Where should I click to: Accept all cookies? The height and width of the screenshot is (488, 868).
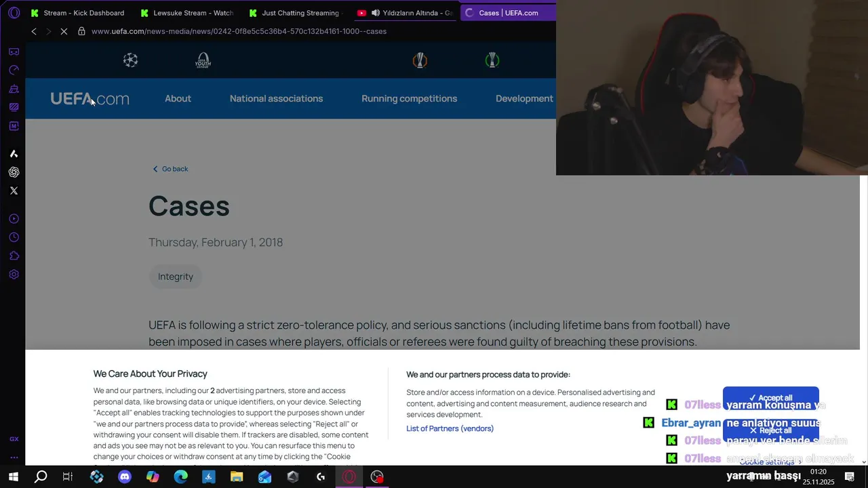click(x=770, y=398)
